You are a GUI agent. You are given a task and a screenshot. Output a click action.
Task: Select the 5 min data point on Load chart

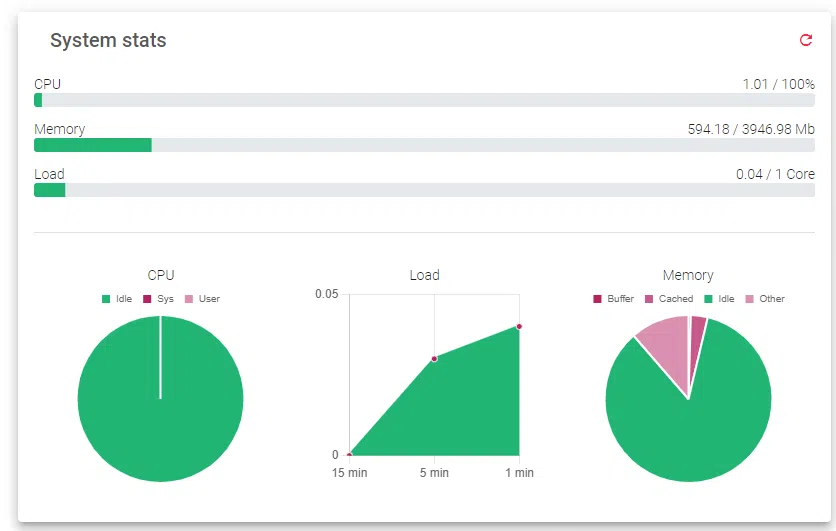pyautogui.click(x=434, y=358)
